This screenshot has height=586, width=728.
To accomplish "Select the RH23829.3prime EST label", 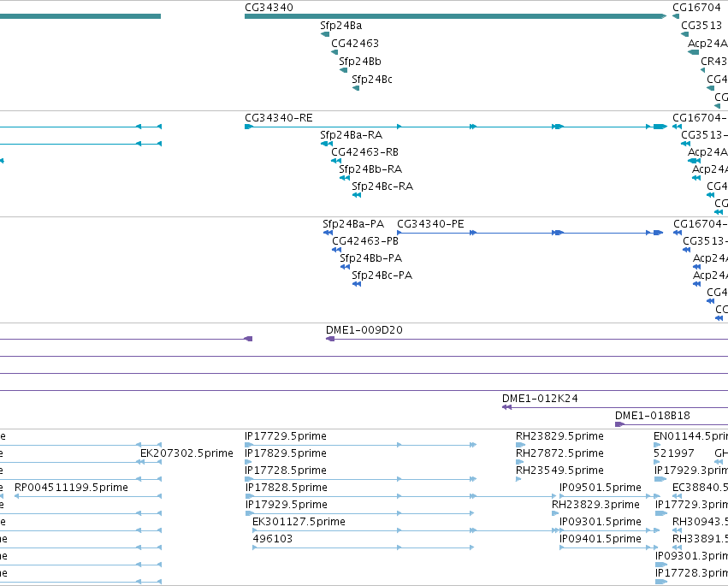I will pos(595,505).
